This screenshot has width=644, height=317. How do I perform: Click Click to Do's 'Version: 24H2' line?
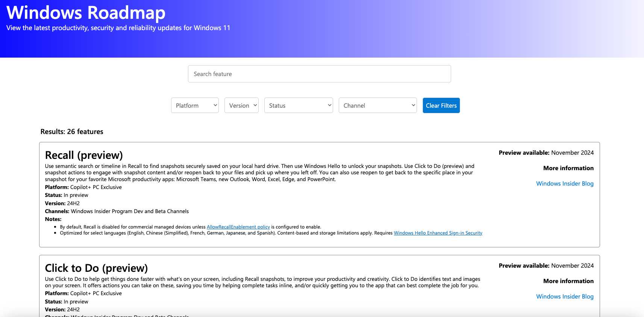(62, 309)
